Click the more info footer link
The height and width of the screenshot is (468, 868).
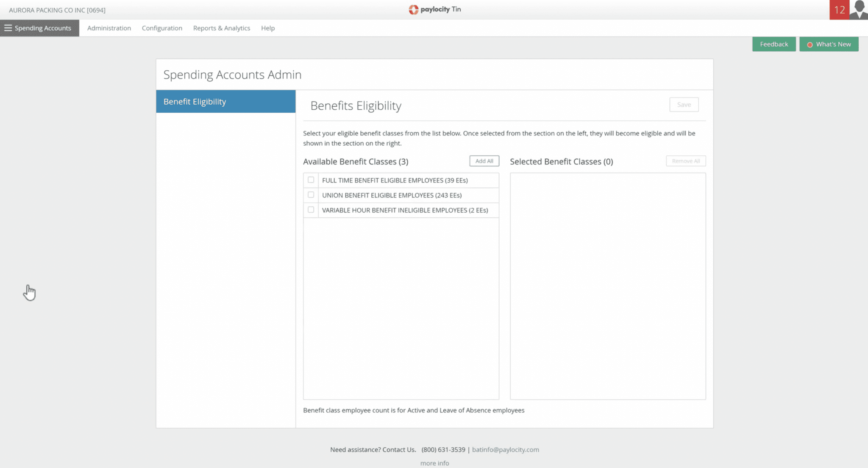[434, 463]
